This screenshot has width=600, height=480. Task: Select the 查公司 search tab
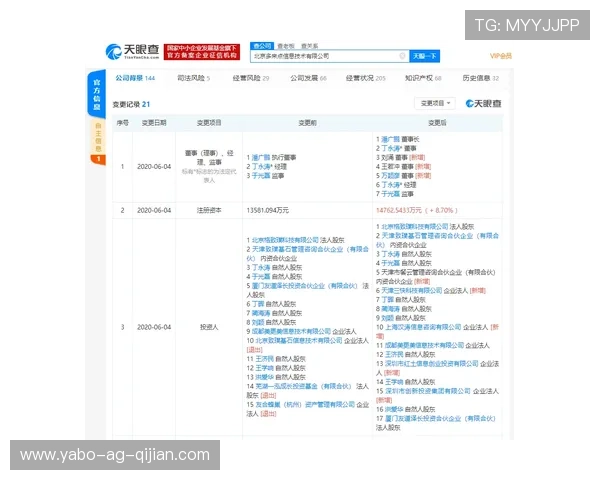[x=262, y=46]
